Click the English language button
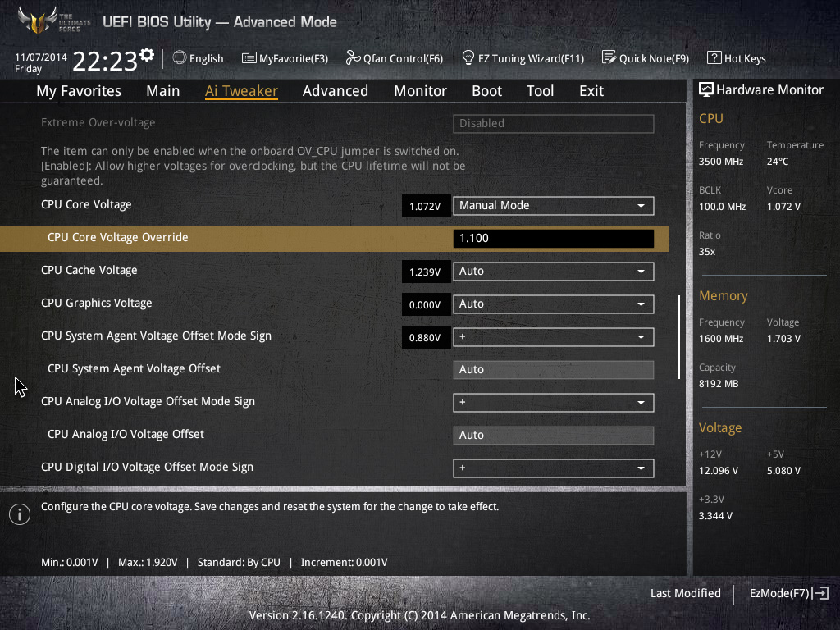840x630 pixels. 199,58
